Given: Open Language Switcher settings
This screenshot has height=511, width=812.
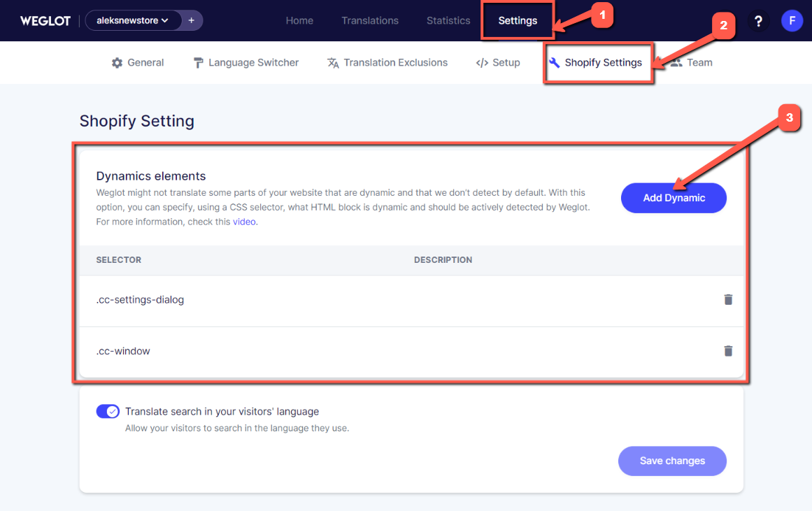Looking at the screenshot, I should click(246, 63).
